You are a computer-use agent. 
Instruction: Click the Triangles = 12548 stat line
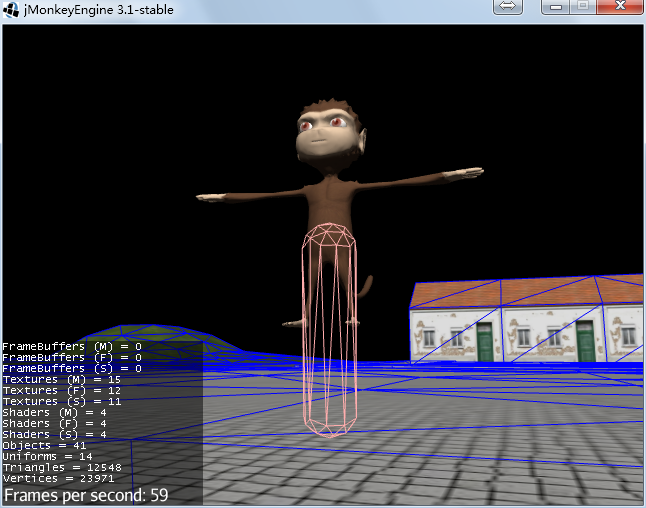62,468
